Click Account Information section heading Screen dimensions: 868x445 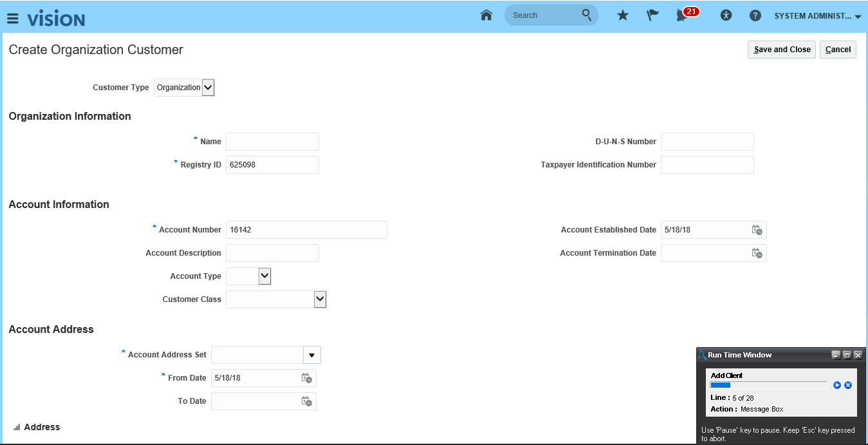pyautogui.click(x=59, y=205)
